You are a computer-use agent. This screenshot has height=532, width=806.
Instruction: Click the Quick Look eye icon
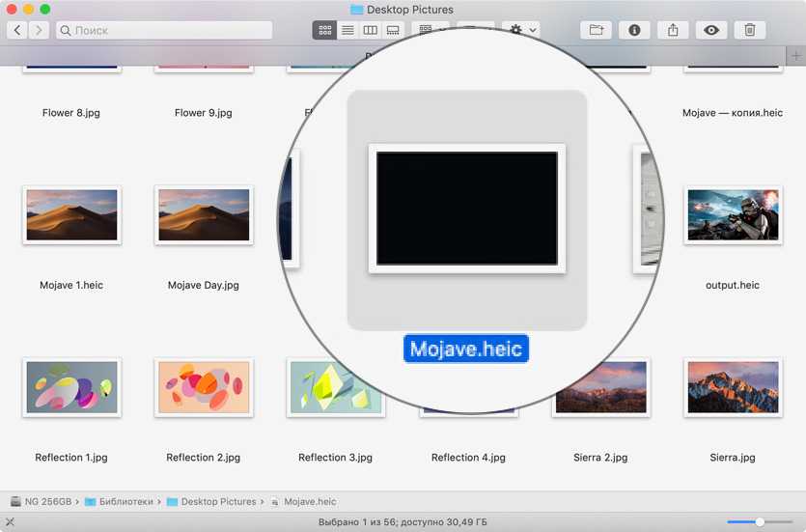click(x=711, y=30)
